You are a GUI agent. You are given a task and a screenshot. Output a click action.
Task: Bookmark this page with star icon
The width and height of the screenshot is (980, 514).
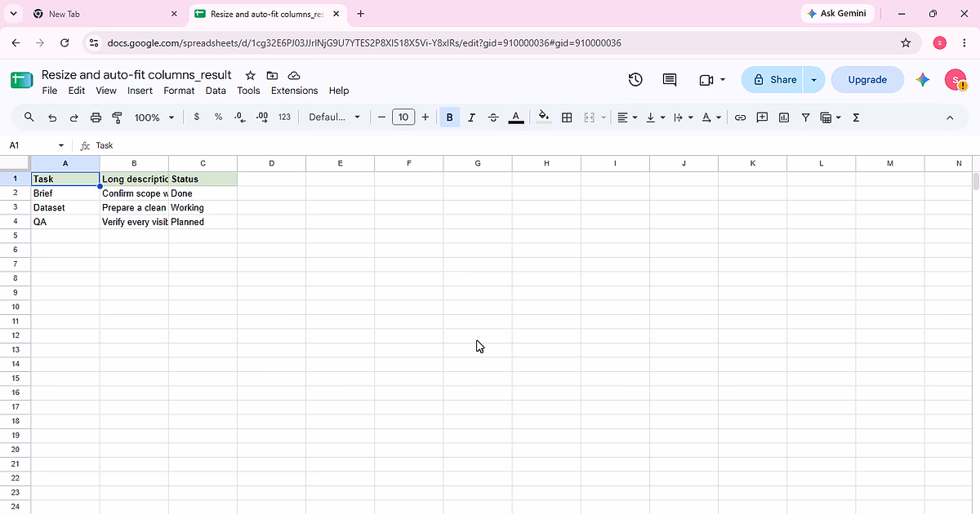point(906,42)
